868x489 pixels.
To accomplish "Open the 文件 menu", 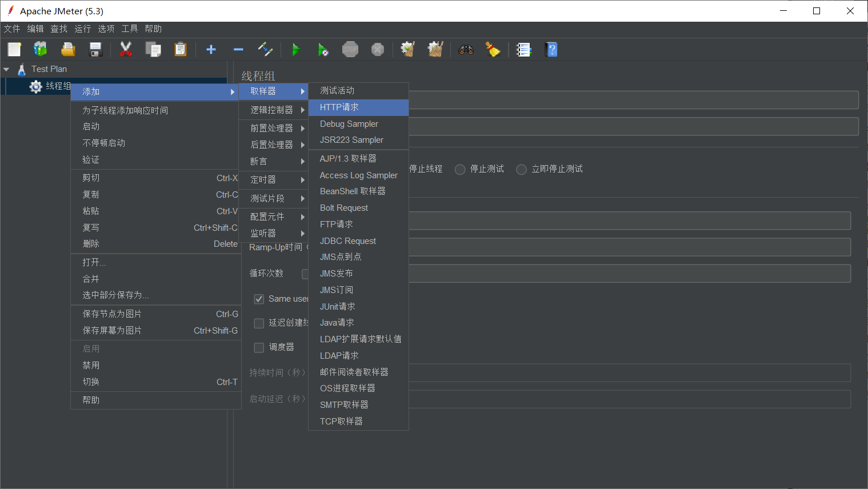I will [x=12, y=29].
